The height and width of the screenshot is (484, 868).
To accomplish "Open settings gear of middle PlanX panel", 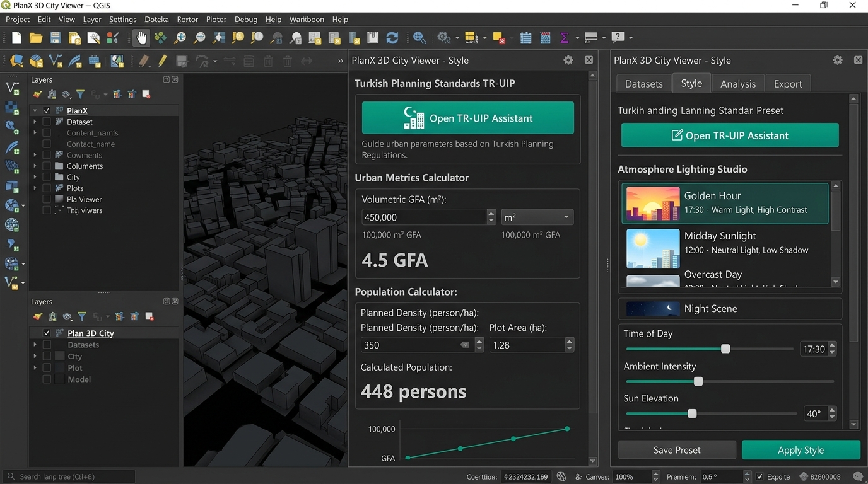I will (x=568, y=60).
